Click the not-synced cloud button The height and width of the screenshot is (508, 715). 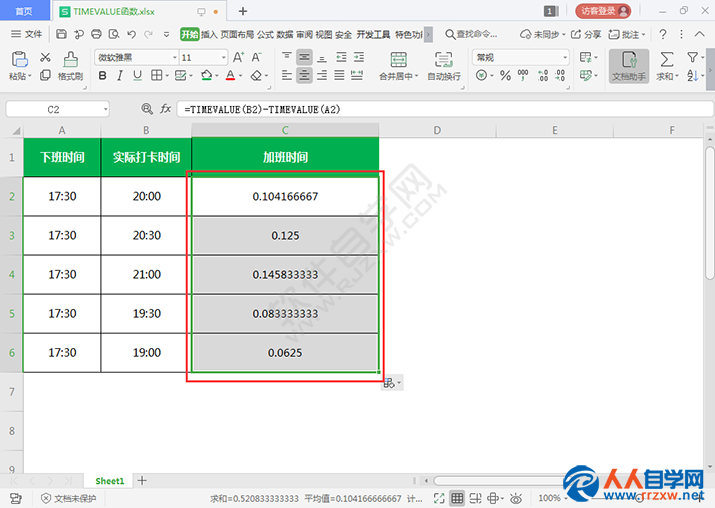[543, 34]
